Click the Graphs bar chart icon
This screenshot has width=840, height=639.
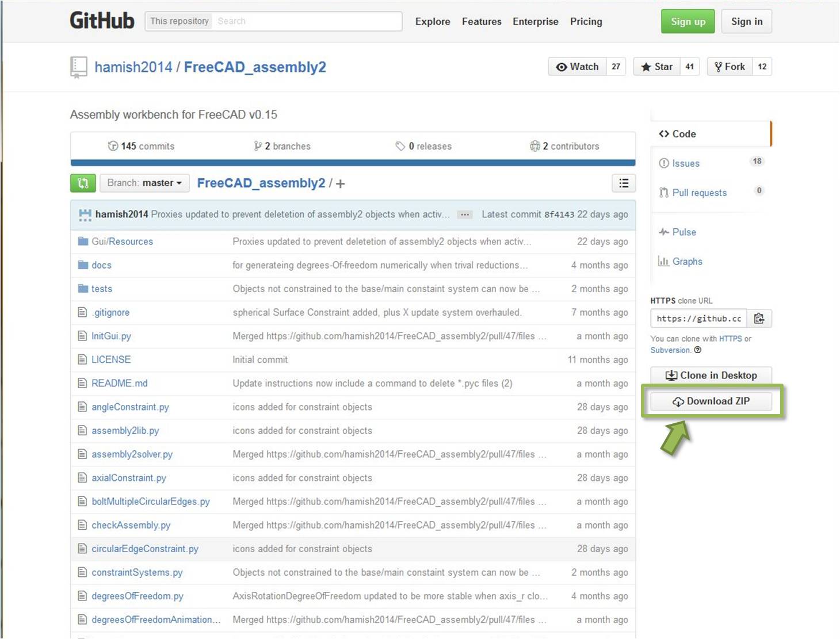point(664,261)
